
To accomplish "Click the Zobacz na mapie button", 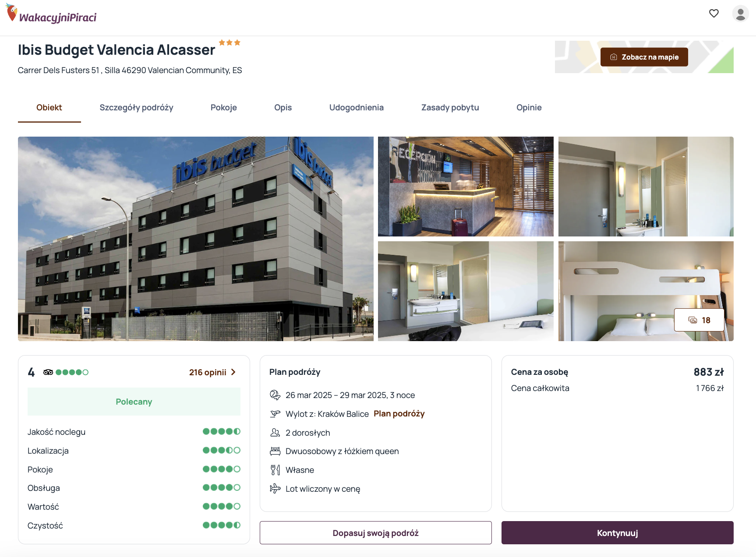I will coord(644,57).
